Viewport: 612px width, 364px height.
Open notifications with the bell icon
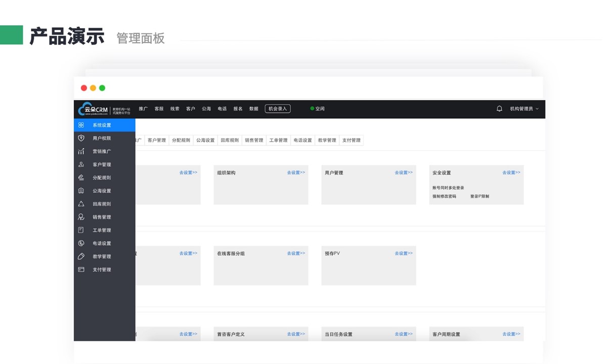point(499,109)
